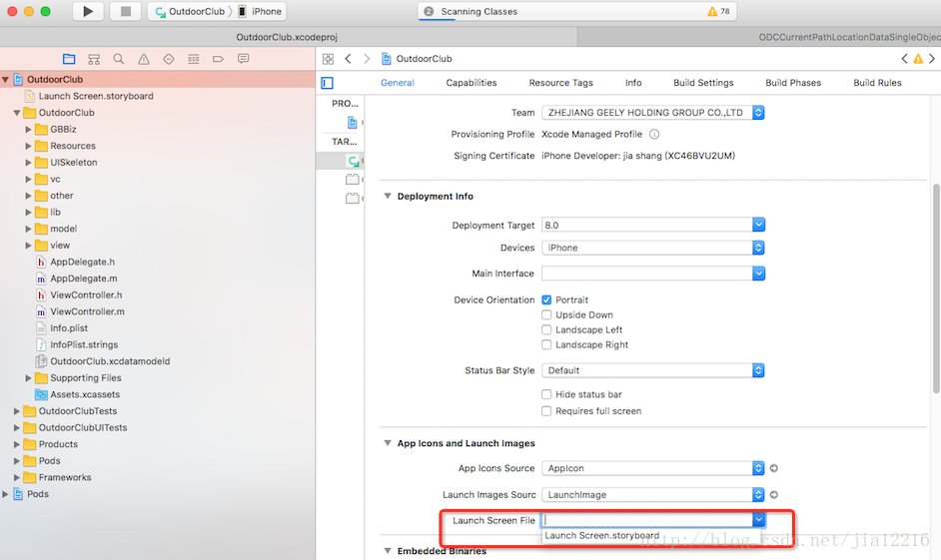The image size is (941, 560).
Task: Select AppDelegate.m in navigator
Action: point(84,279)
